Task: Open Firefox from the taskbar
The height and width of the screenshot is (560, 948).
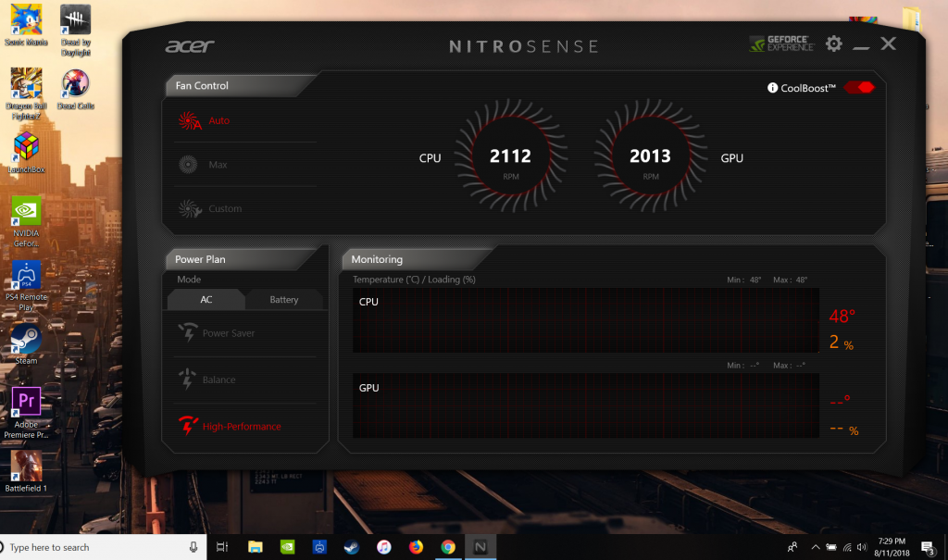Action: [415, 546]
